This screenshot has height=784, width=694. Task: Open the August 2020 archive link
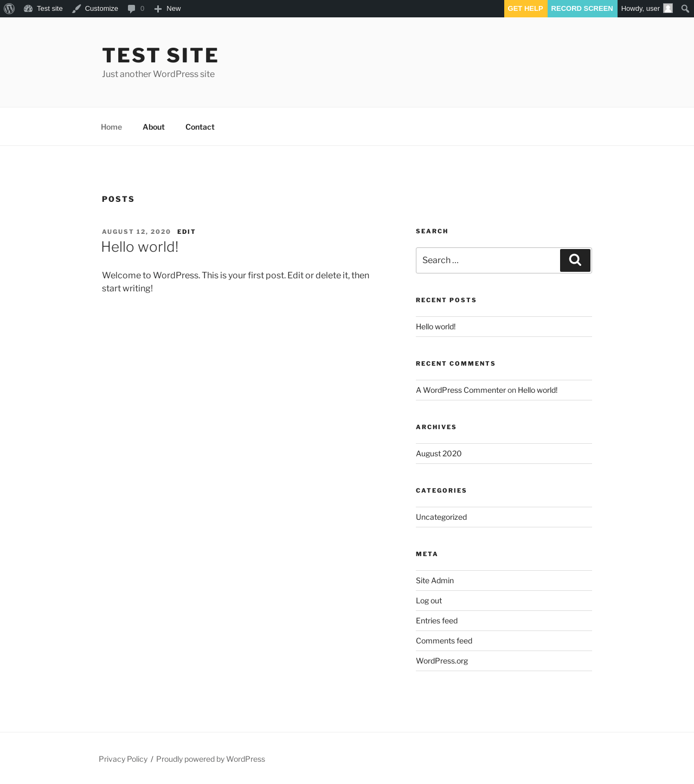[439, 454]
